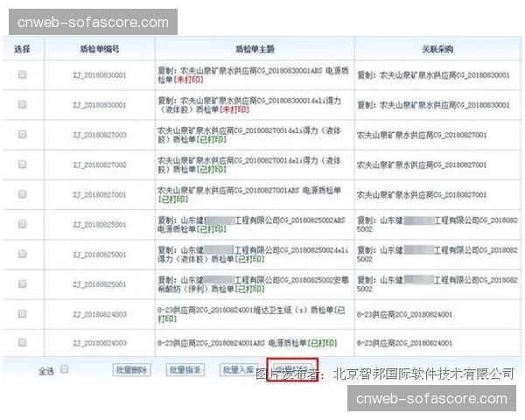Image resolution: width=525 pixels, height=420 pixels.
Task: Toggle the 全选 select-all checkbox
Action: coord(65,369)
